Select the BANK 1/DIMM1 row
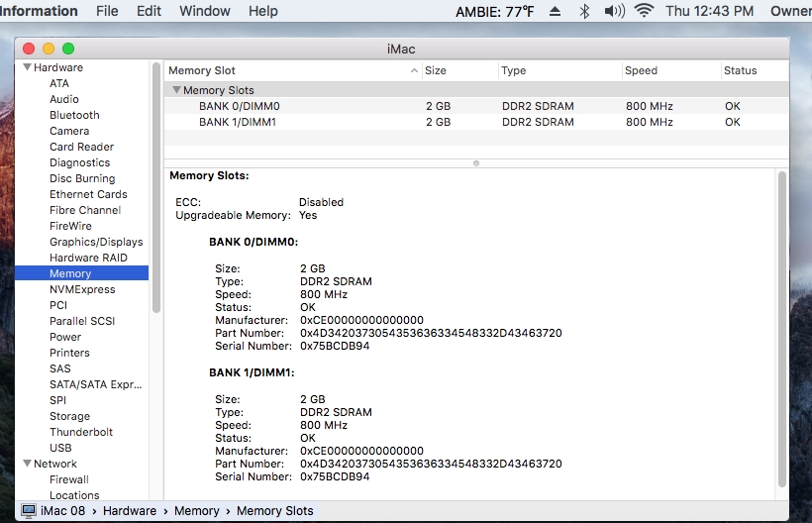The image size is (812, 523). [x=476, y=122]
